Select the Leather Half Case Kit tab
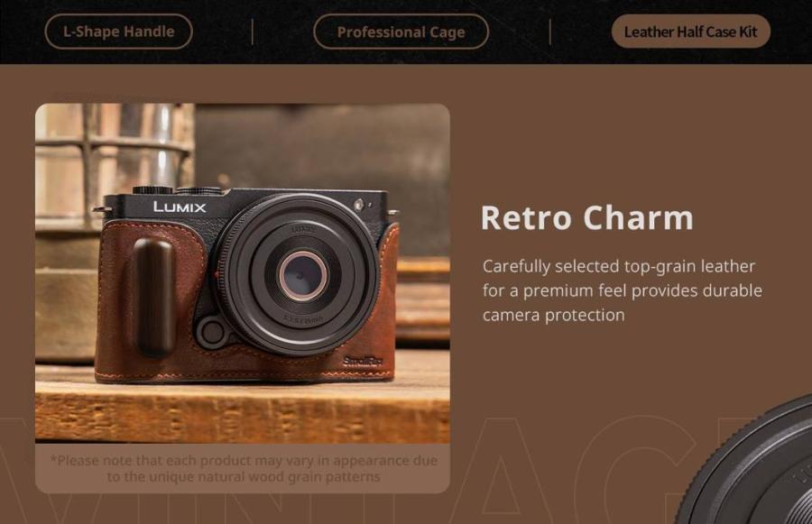Image resolution: width=812 pixels, height=524 pixels. tap(690, 32)
